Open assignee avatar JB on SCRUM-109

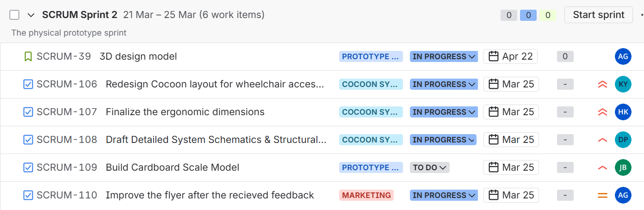[x=623, y=167]
